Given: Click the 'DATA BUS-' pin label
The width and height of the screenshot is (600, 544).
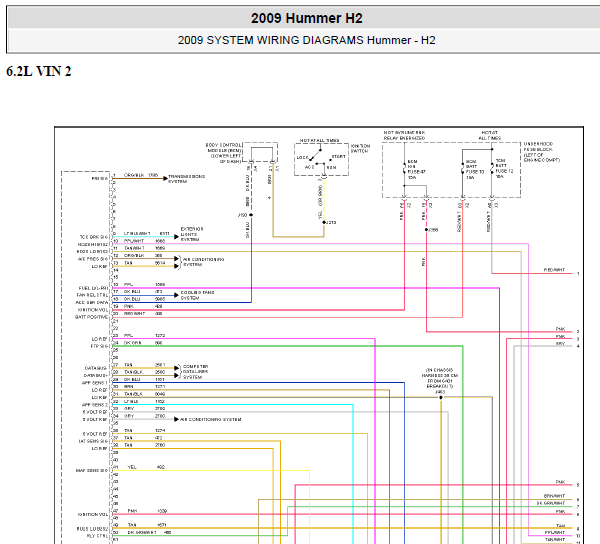Looking at the screenshot, I should click(x=96, y=368).
